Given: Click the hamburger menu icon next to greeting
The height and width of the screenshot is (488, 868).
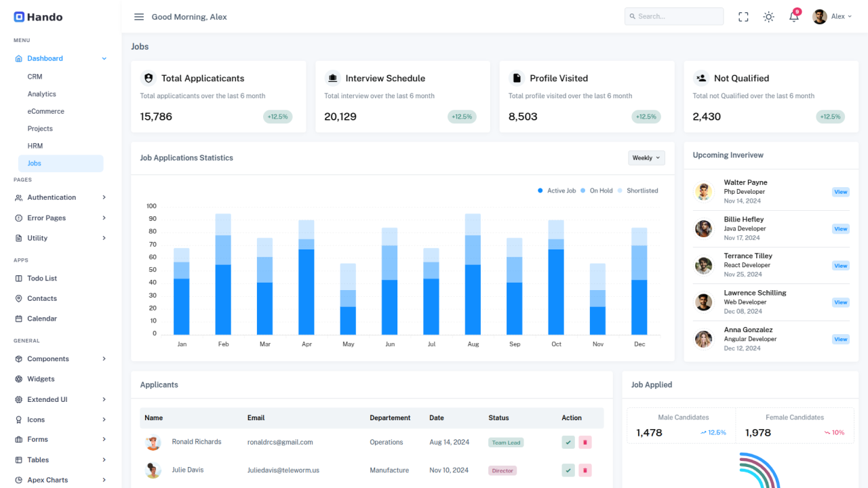Looking at the screenshot, I should click(x=139, y=16).
